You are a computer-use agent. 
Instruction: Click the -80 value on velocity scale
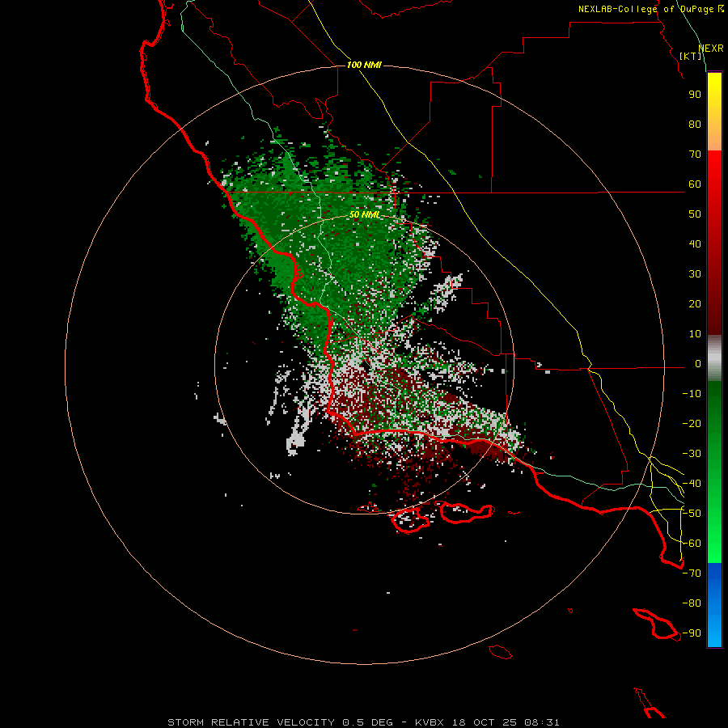(692, 603)
